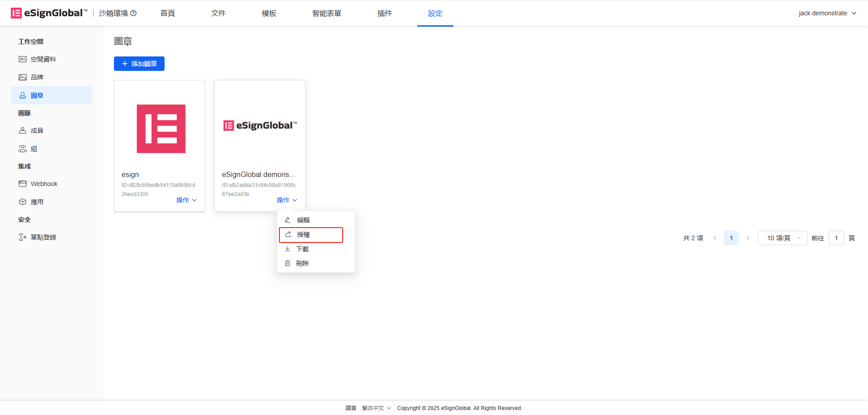
Task: Click the esign seal thumbnail image
Action: 161,129
